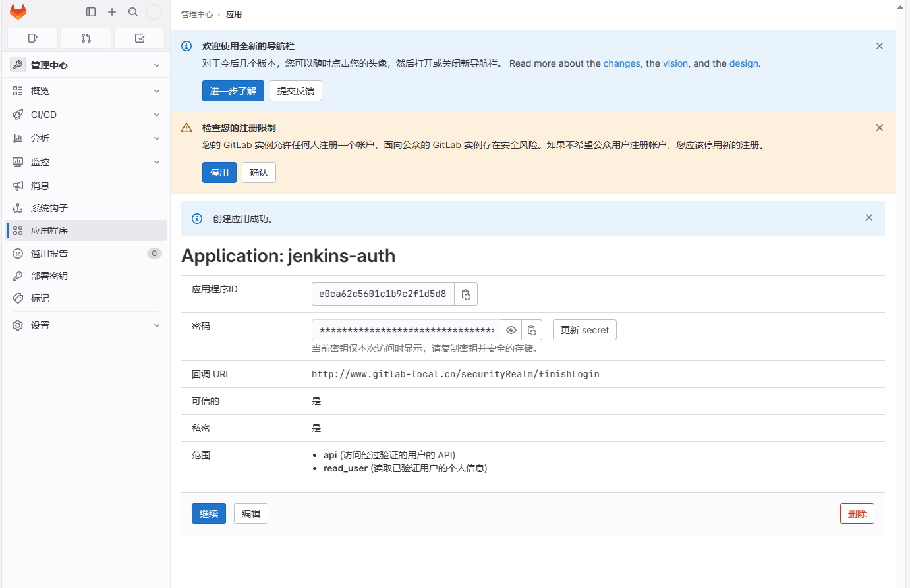The image size is (910, 588).
Task: Click the 提交反馈 button
Action: tap(296, 91)
